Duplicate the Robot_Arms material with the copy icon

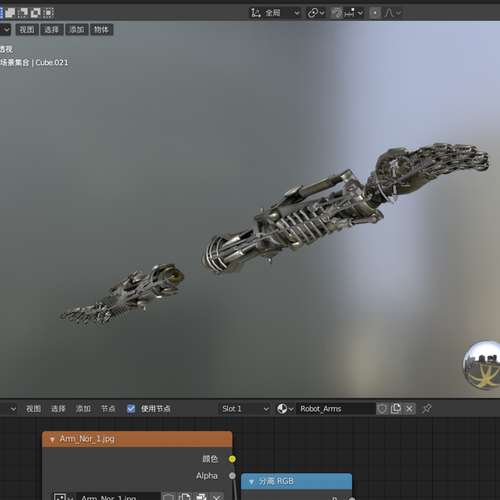coord(396,409)
